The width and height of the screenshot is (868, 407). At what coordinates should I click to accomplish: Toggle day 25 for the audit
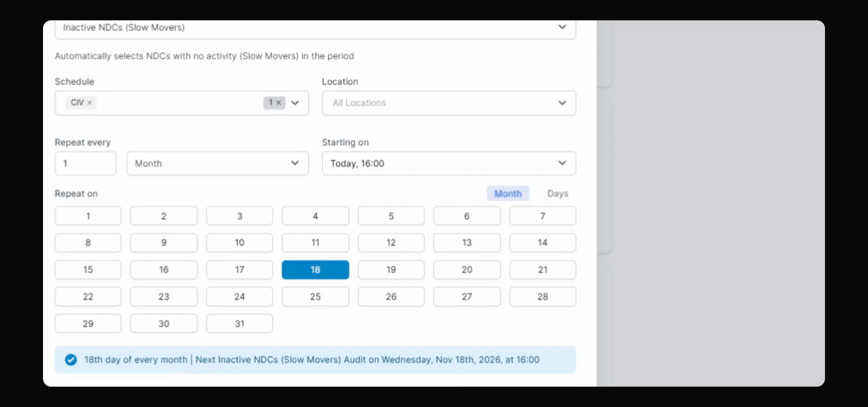click(315, 296)
